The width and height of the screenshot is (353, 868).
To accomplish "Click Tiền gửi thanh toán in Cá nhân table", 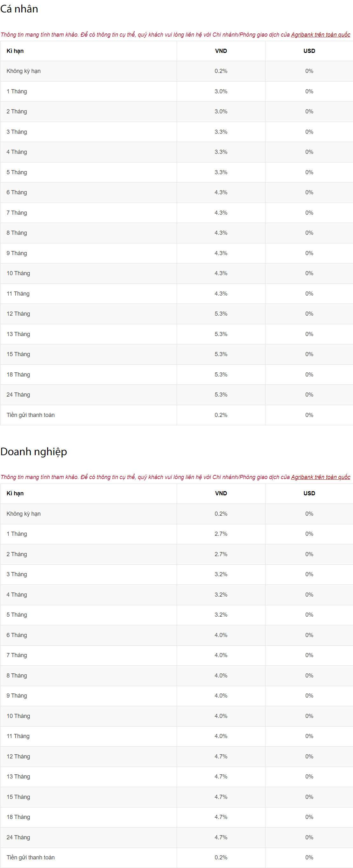I will point(31,415).
